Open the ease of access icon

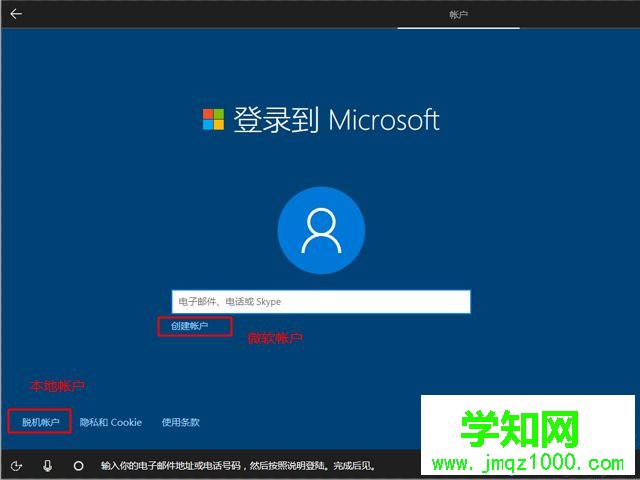pos(16,465)
